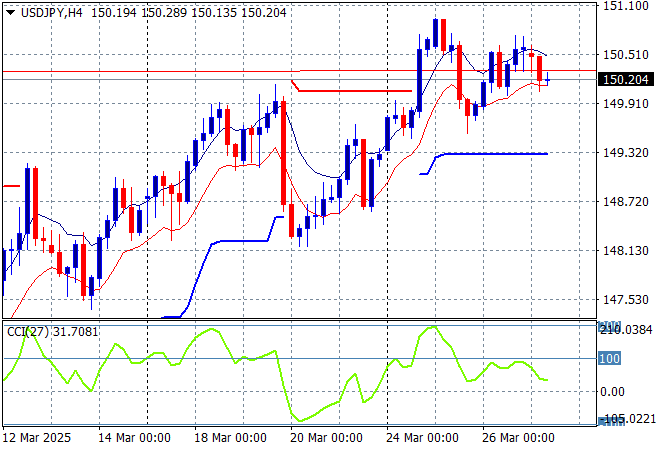Screen dimensions: 660x450
Task: Select the -105.0221 CCI scale value
Action: tap(627, 419)
